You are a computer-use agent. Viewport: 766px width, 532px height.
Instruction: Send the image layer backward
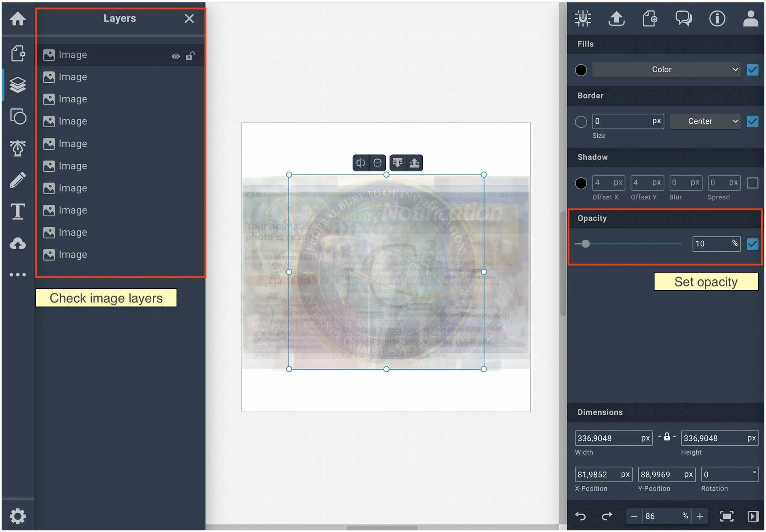(398, 163)
